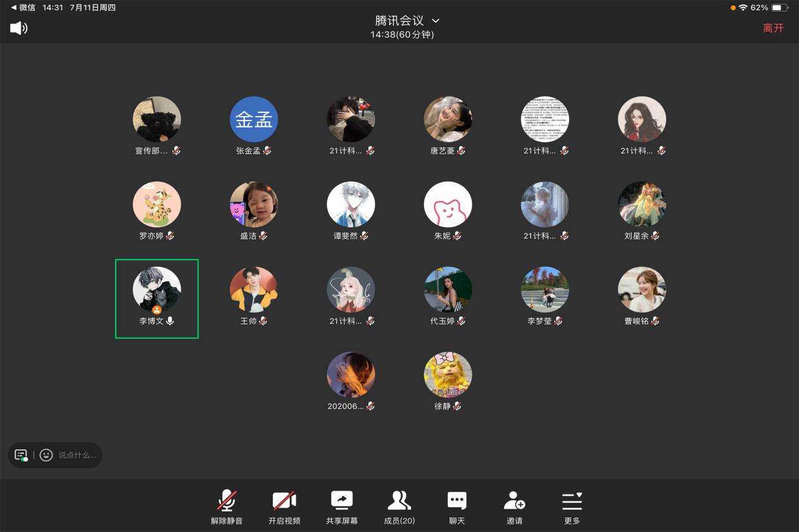This screenshot has height=532, width=799.
Task: Open the Invite (邀请) dialog
Action: (x=514, y=507)
